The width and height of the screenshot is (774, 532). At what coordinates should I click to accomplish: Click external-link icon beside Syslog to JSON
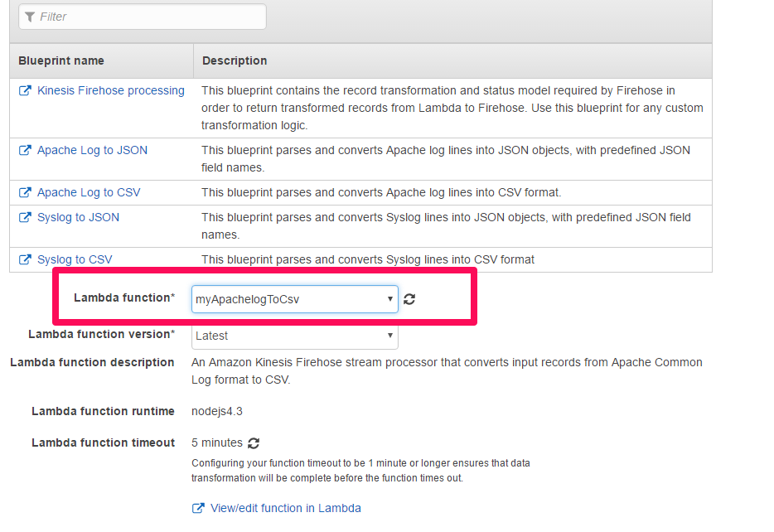pyautogui.click(x=25, y=218)
